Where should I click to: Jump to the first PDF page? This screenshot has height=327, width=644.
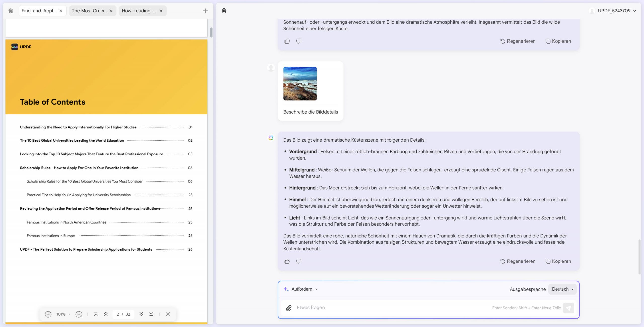[x=96, y=314]
